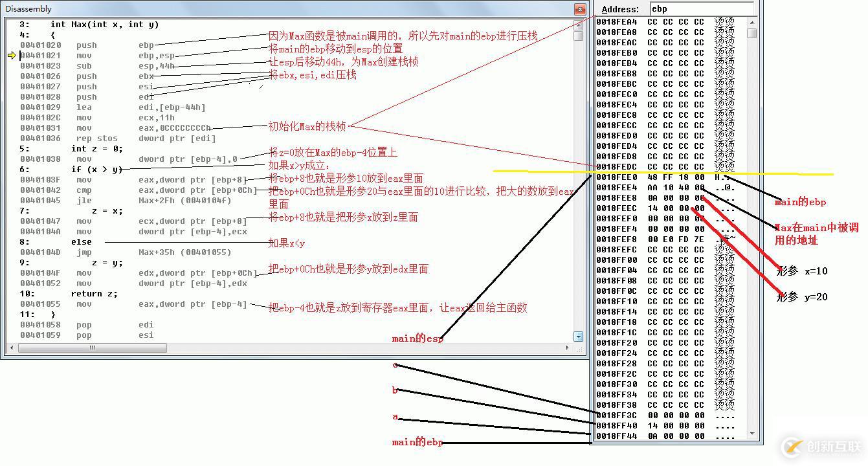Select instruction at address 00401047

coord(133,221)
